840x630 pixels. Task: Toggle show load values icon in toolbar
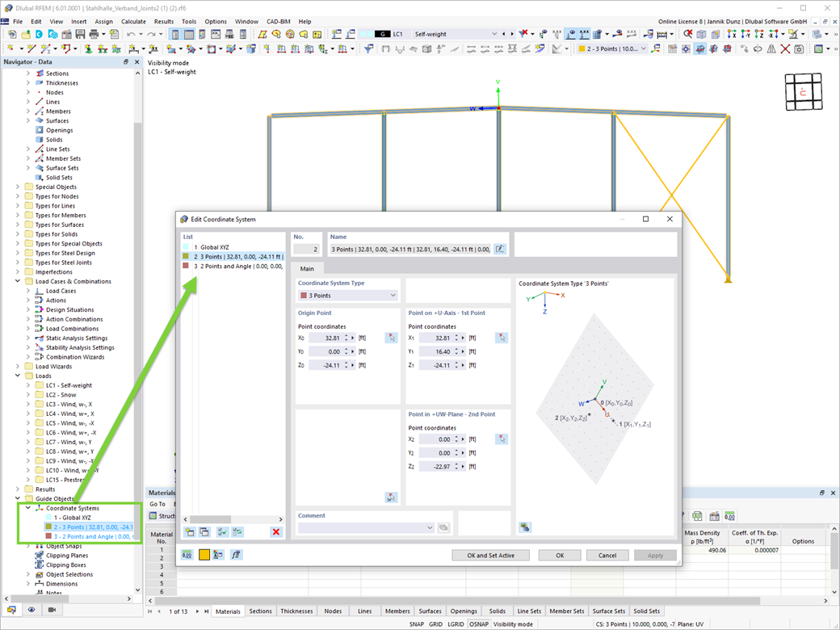pyautogui.click(x=584, y=34)
